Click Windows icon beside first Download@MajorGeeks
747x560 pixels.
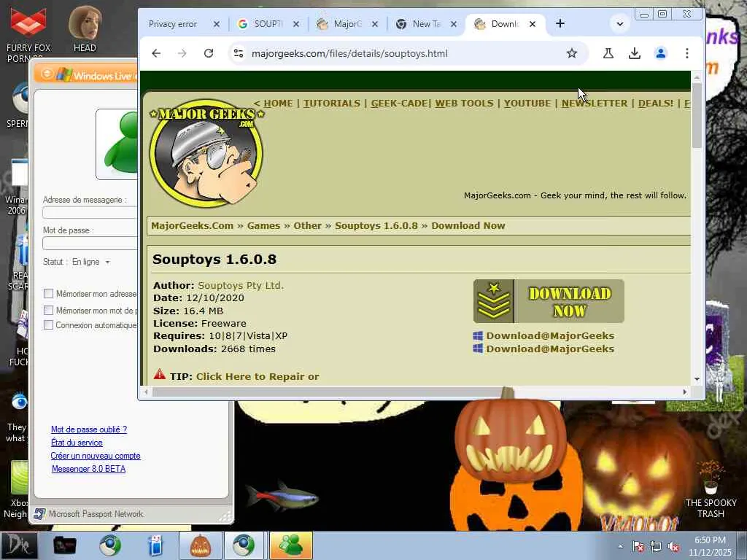coord(478,335)
